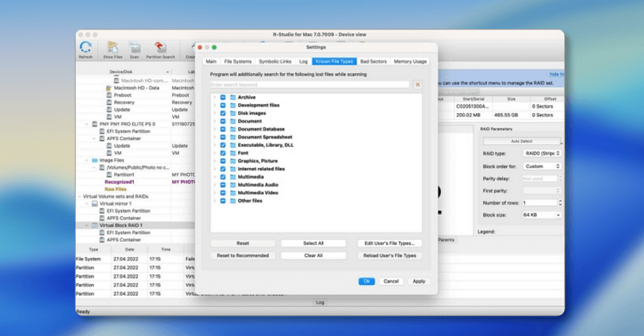Viewport: 644px width, 336px height.
Task: Open the File Systems tab
Action: [x=238, y=61]
